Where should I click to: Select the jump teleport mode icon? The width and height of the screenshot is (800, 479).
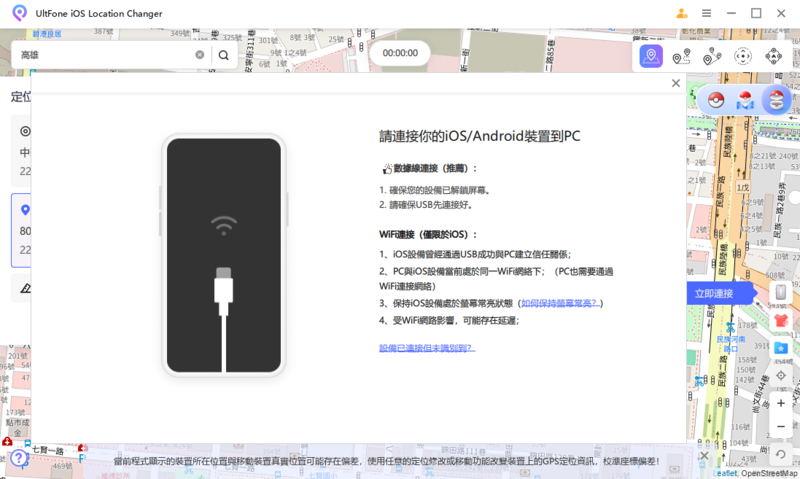click(x=743, y=56)
